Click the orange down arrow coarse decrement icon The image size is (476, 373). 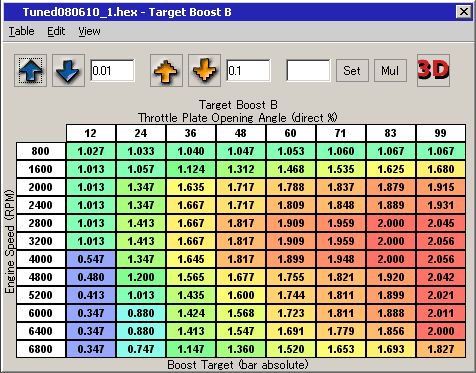[x=204, y=71]
